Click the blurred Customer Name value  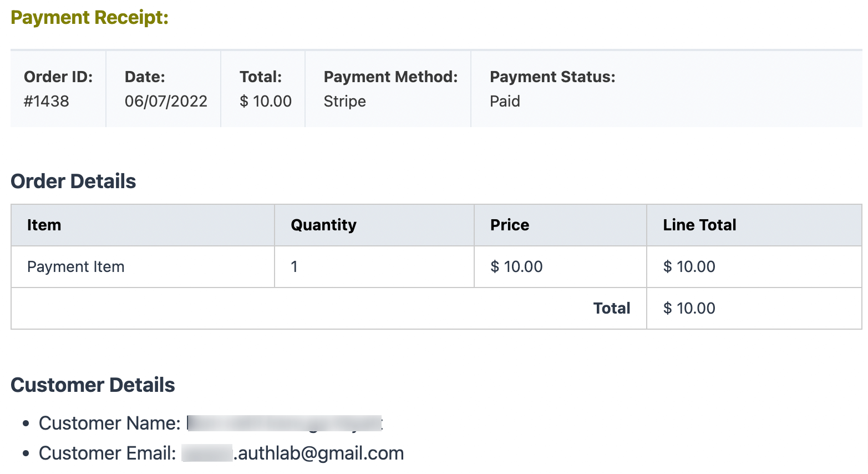pyautogui.click(x=285, y=423)
